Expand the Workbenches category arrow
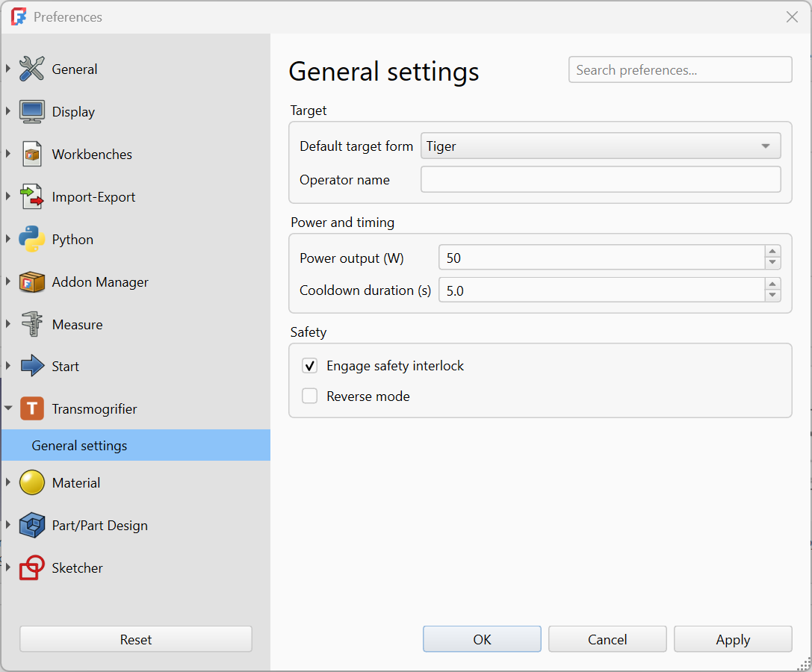Screen dimensions: 812x672 (x=7, y=153)
